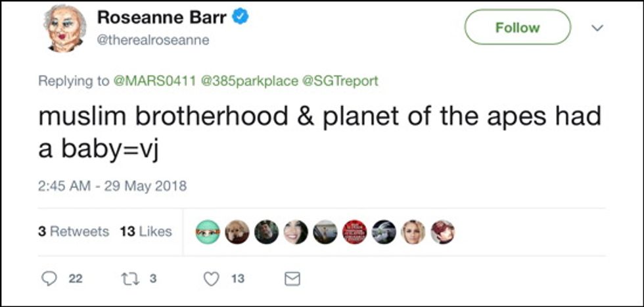Click the red liker avatar with text
The height and width of the screenshot is (307, 644).
[355, 231]
